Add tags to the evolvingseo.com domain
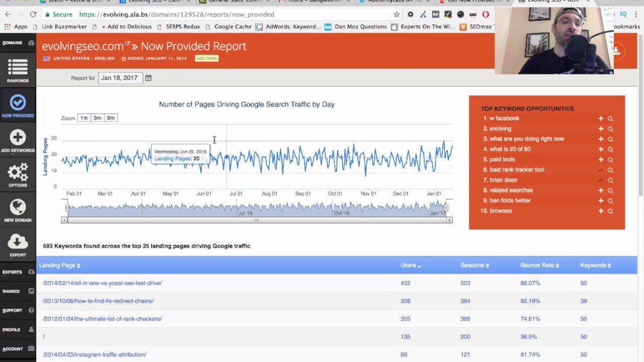The image size is (644, 362). [x=206, y=58]
